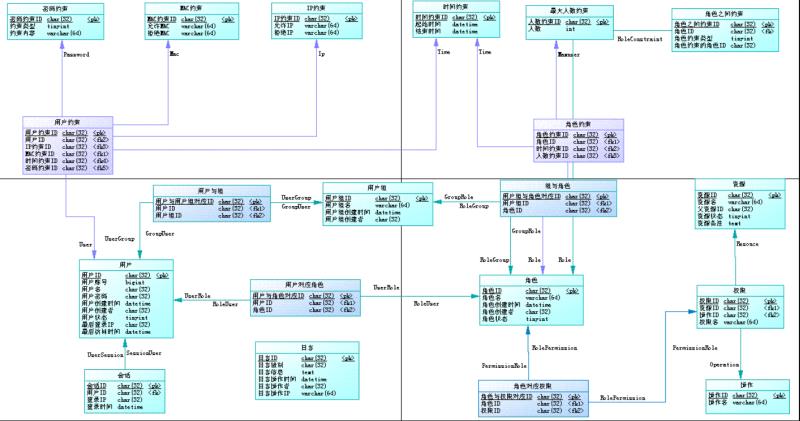Select the 日志 table header
The width and height of the screenshot is (800, 421).
click(307, 348)
